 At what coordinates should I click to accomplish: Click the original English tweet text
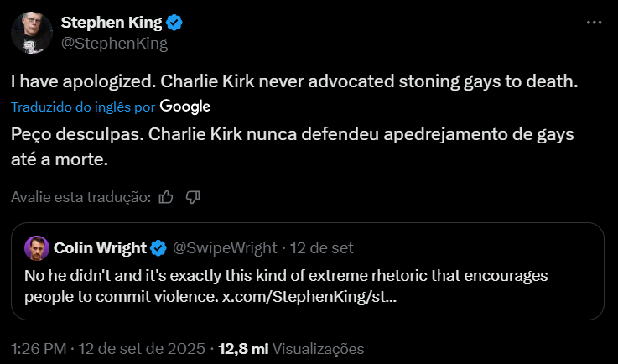point(293,82)
